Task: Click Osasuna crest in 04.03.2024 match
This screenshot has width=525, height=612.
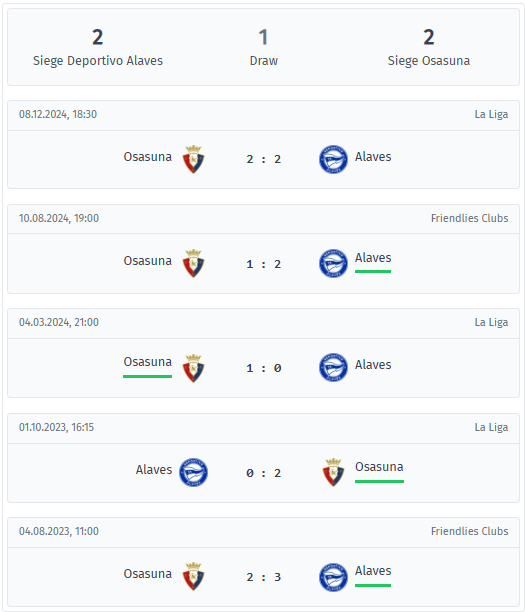Action: pyautogui.click(x=193, y=368)
